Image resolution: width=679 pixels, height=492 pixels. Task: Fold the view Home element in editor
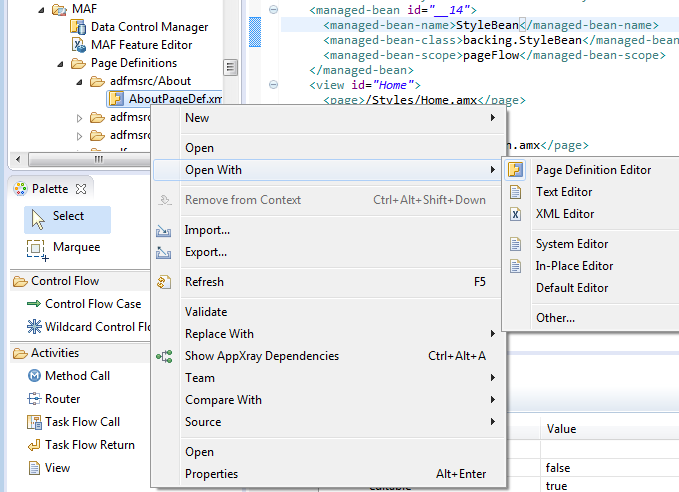273,84
